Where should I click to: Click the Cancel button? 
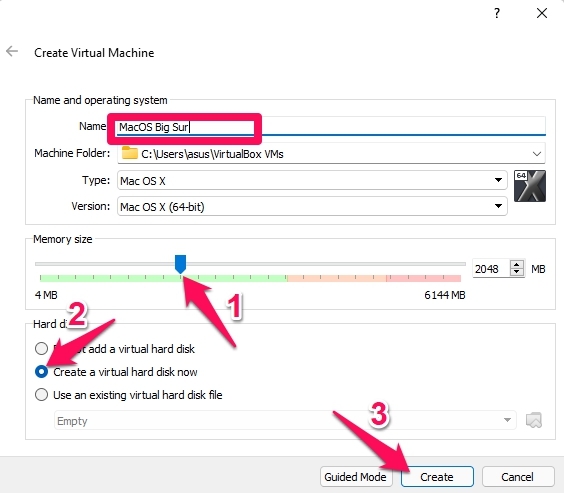click(x=517, y=477)
